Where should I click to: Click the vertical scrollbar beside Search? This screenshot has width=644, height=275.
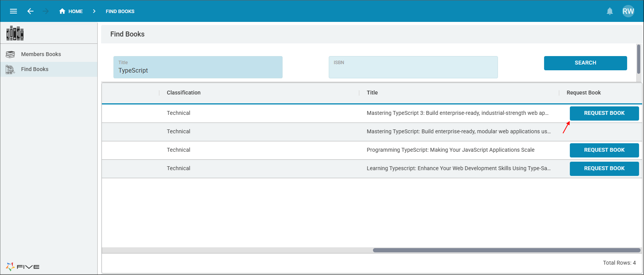(x=639, y=59)
